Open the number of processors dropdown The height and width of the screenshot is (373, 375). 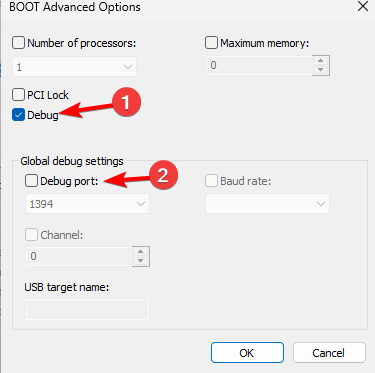[x=74, y=67]
